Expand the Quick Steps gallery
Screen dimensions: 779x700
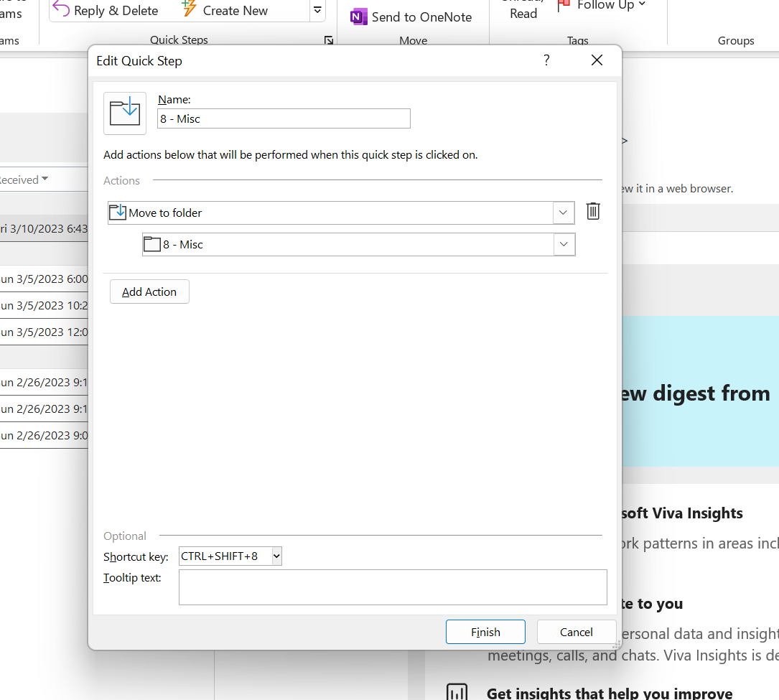coord(317,10)
